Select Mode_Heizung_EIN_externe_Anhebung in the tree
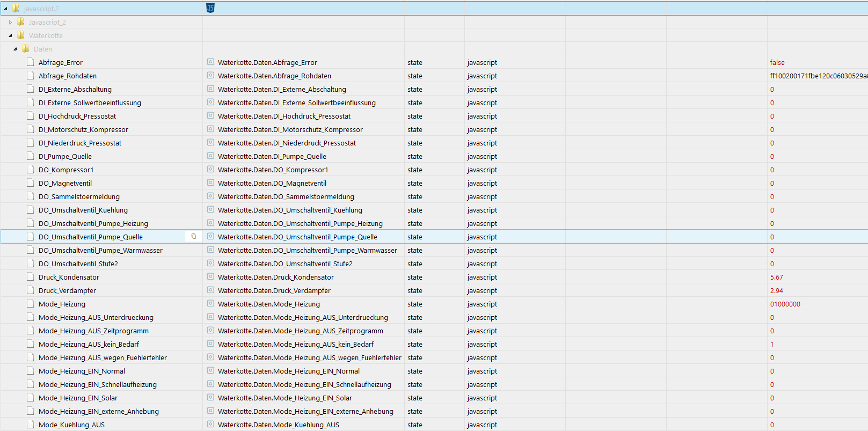 [99, 411]
